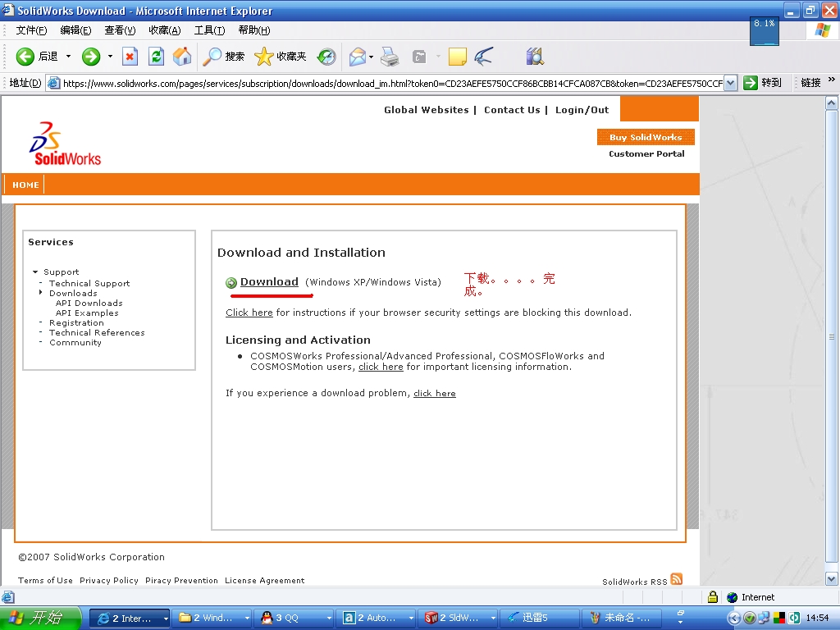Click 'Click here' browser security instructions link
840x630 pixels.
point(249,313)
